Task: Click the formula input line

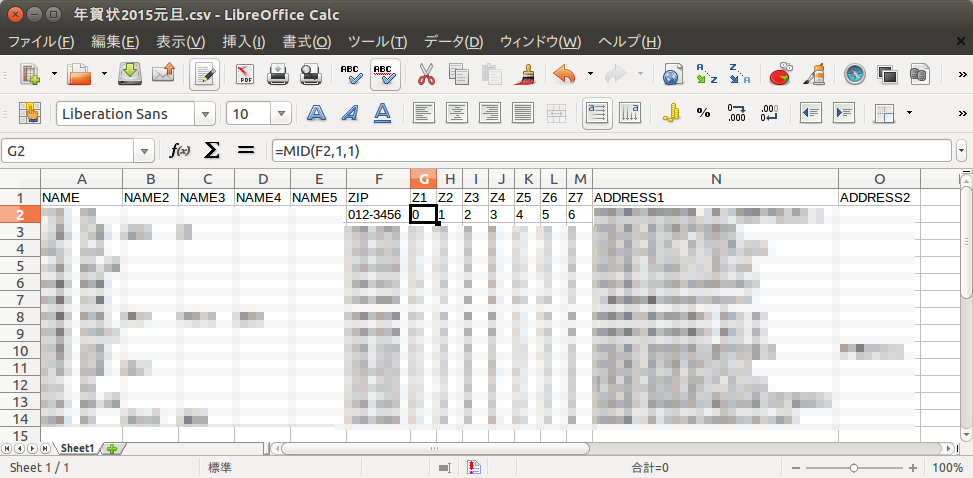Action: point(611,151)
